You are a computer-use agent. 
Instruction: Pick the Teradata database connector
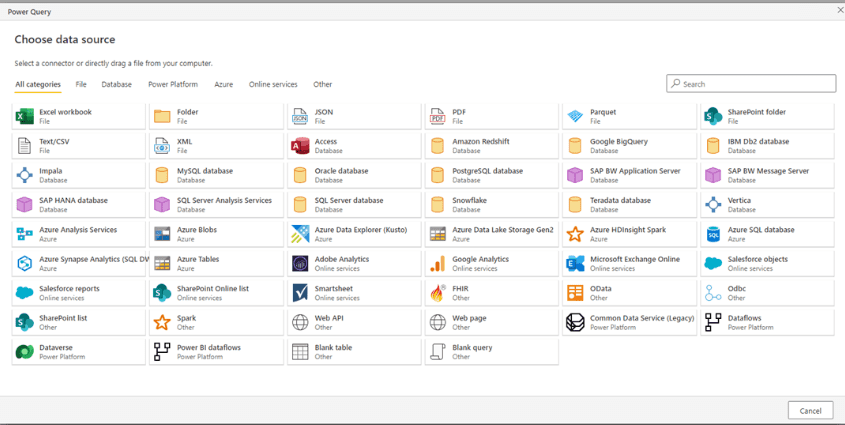pyautogui.click(x=629, y=205)
